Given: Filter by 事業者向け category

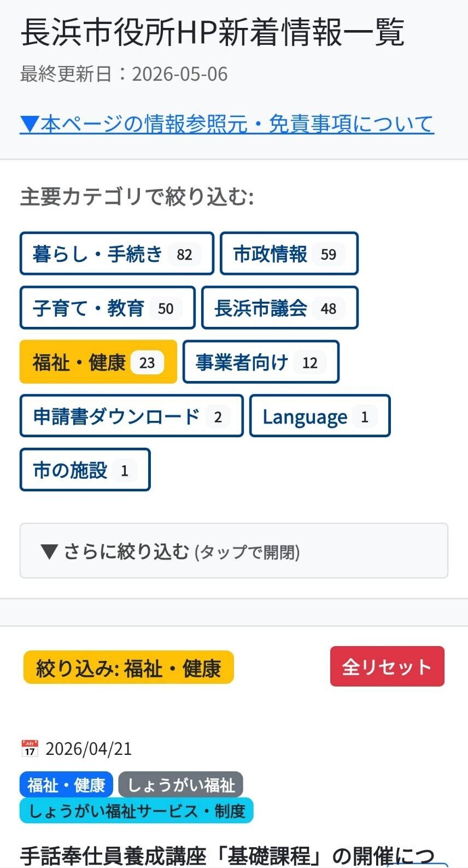Looking at the screenshot, I should click(261, 362).
